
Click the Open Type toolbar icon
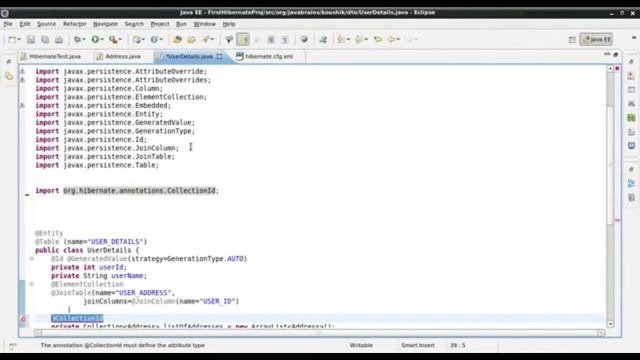pos(177,40)
